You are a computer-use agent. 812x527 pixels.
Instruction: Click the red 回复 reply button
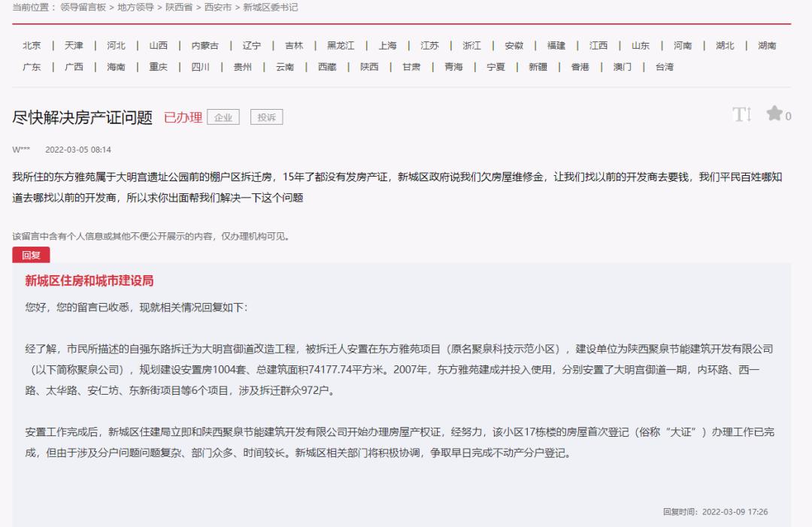pos(31,255)
